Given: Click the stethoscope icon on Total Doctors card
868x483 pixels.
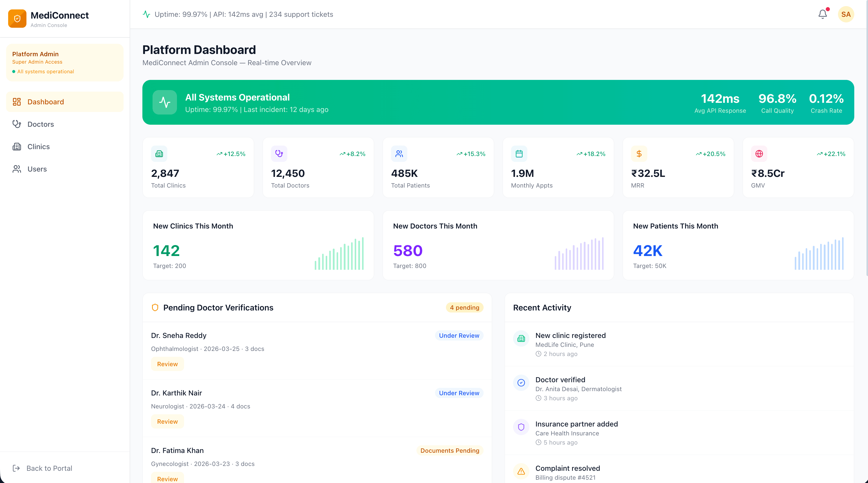Looking at the screenshot, I should (279, 153).
